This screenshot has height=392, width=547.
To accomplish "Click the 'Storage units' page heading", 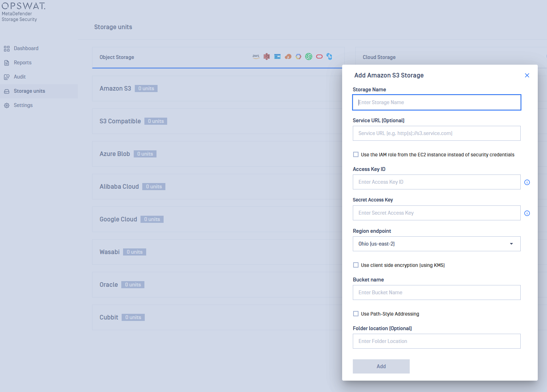I will point(113,27).
